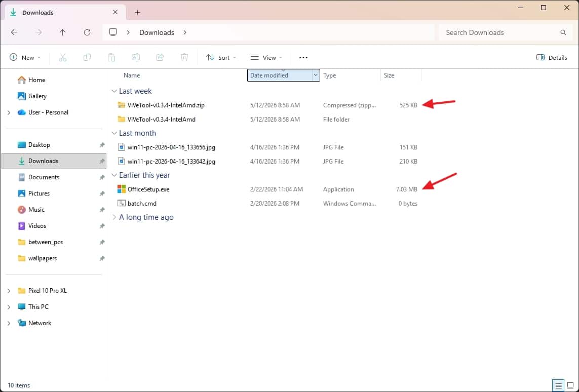This screenshot has height=392, width=579.
Task: Open the See more ellipsis menu
Action: [303, 58]
